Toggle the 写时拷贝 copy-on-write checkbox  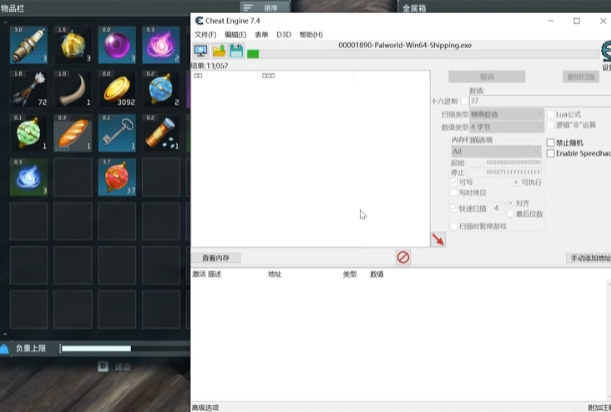454,193
